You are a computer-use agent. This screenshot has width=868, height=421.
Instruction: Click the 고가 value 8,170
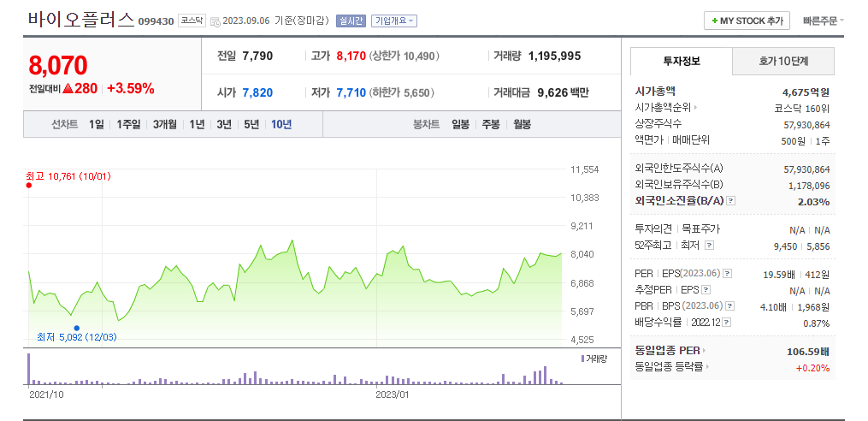point(351,56)
